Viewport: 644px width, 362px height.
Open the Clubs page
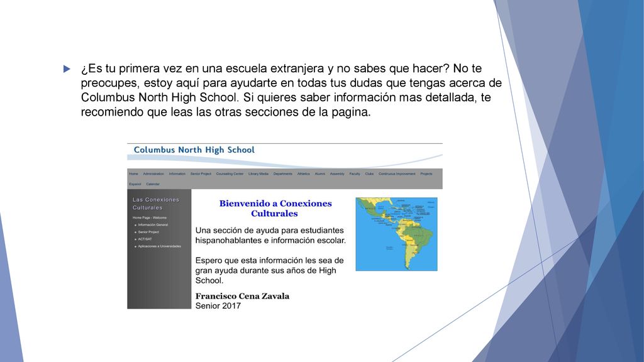369,174
